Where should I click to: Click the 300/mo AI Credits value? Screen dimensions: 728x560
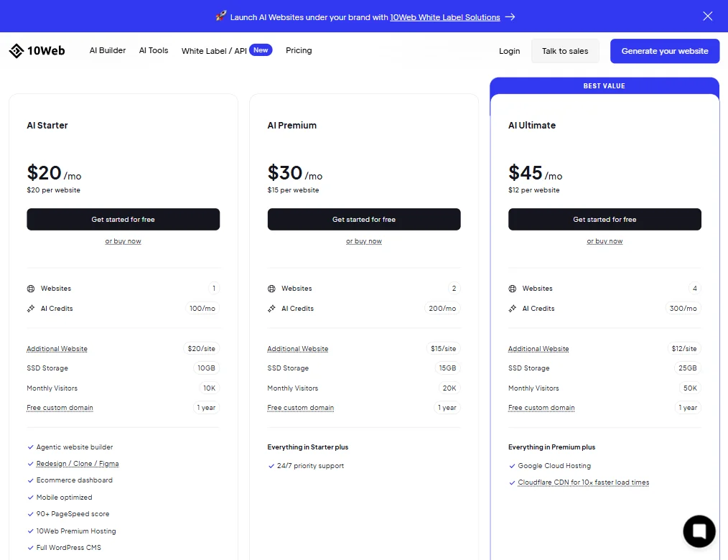[683, 308]
